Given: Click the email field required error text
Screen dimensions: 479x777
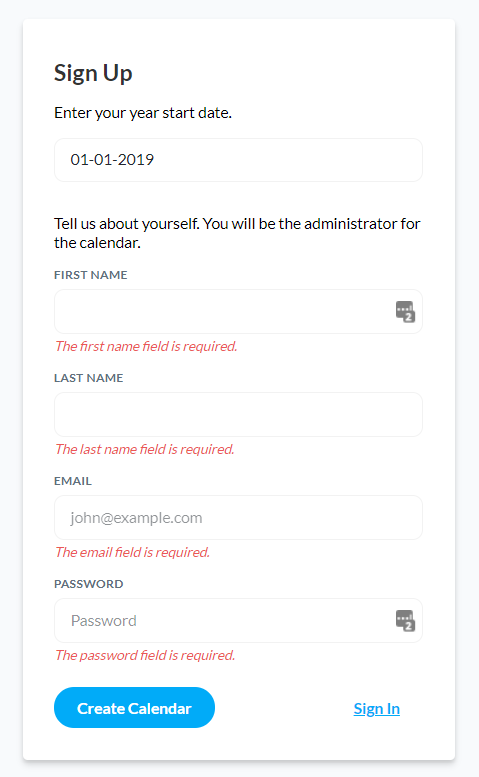Looking at the screenshot, I should tap(133, 553).
